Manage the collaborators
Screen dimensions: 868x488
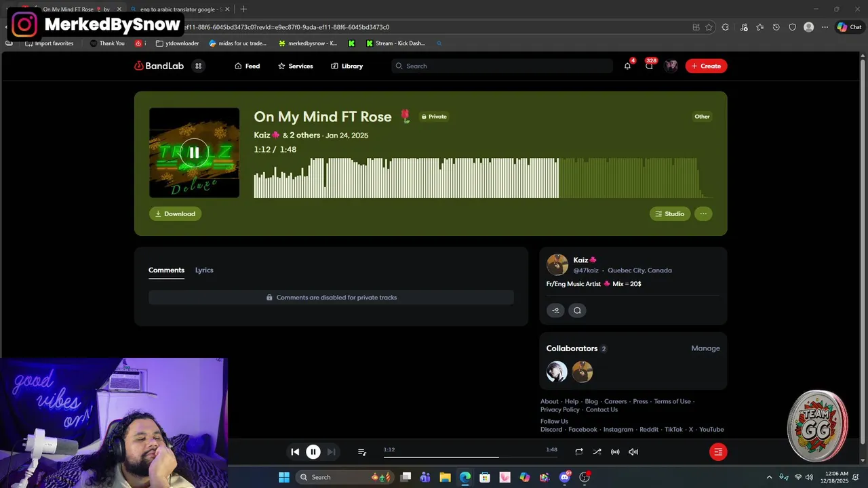tap(705, 348)
